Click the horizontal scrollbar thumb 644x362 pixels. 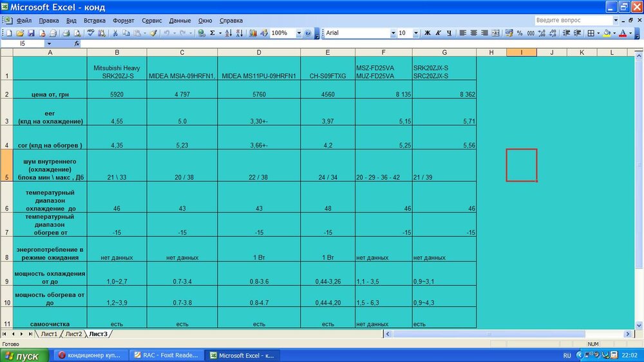[x=489, y=334]
